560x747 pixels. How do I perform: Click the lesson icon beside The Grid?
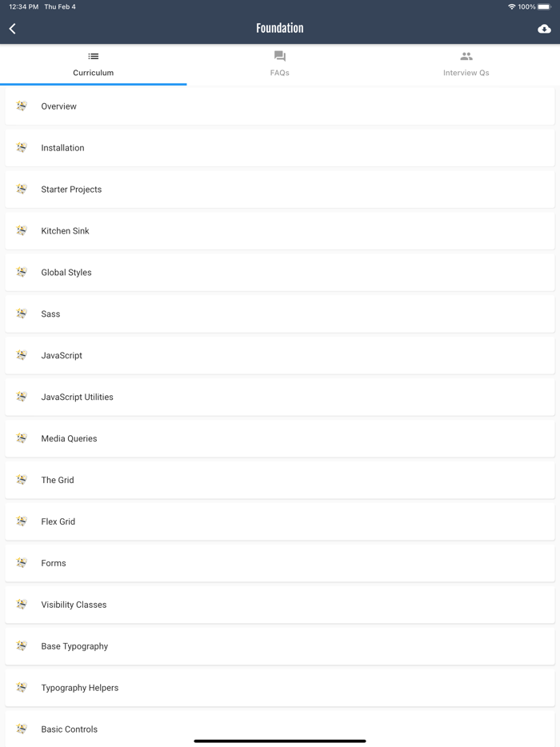tap(22, 480)
